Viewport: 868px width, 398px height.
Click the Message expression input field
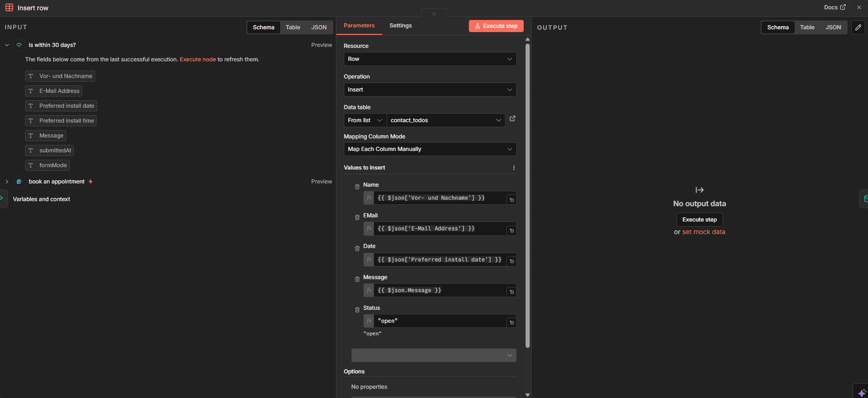click(x=439, y=290)
